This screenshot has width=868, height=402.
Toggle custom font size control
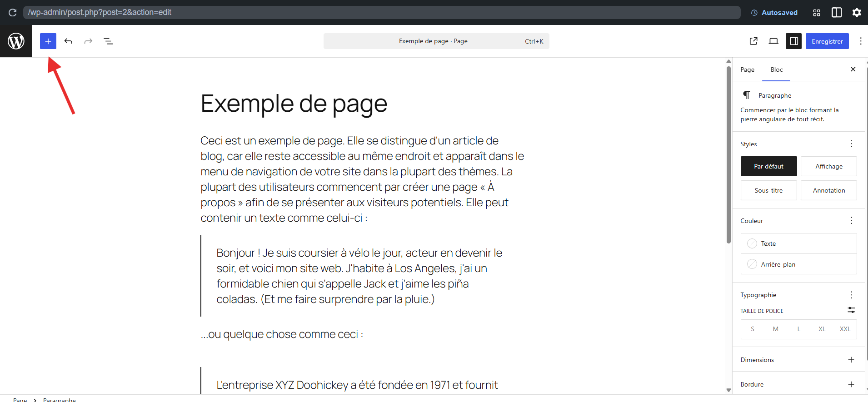pyautogui.click(x=851, y=310)
